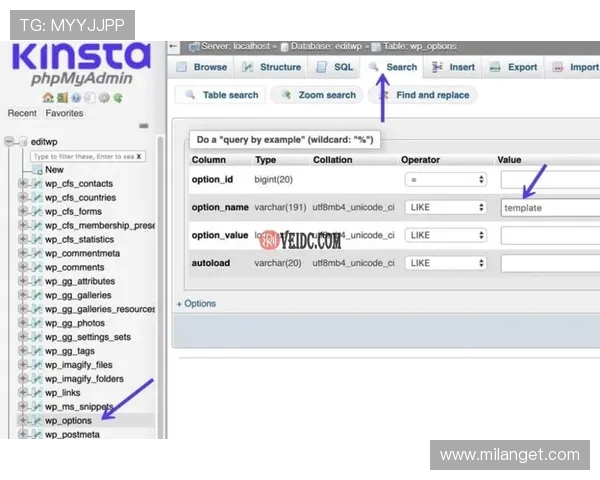Click the log out icon beside Home

61,97
